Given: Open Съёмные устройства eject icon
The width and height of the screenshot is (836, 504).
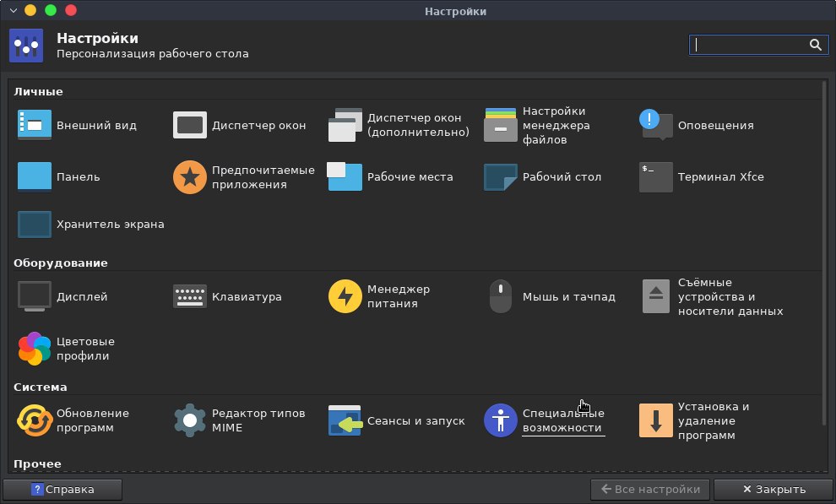Looking at the screenshot, I should (x=656, y=296).
